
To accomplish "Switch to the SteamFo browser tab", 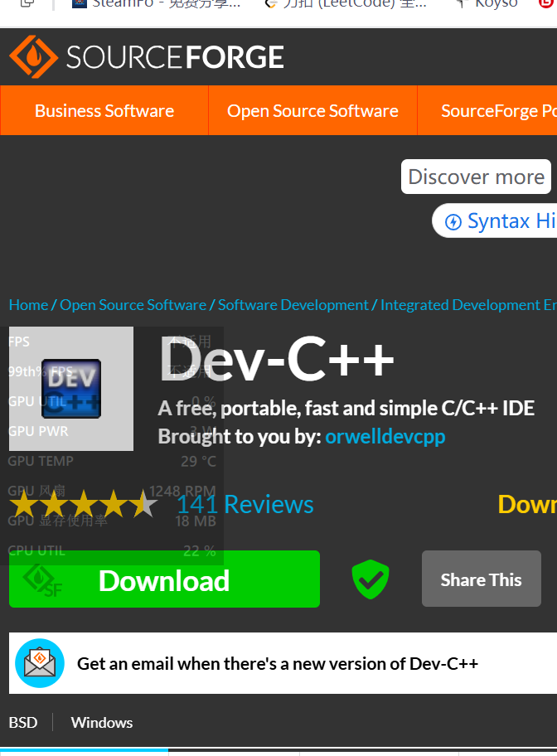I will pos(155,4).
